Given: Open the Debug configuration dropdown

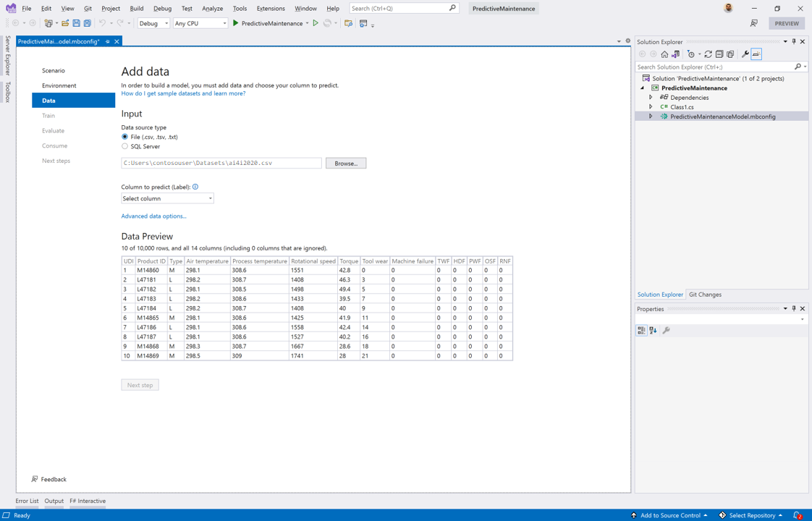Looking at the screenshot, I should click(x=153, y=23).
